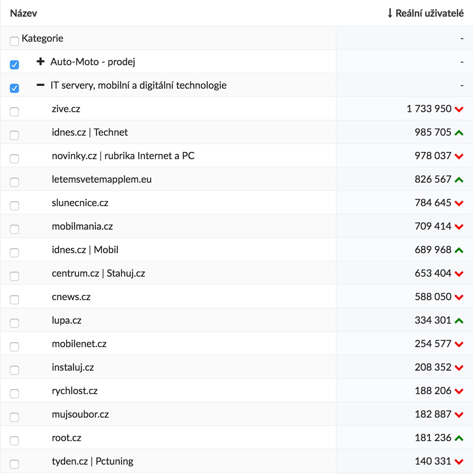Click the green trend arrow for letemsvetemapplem.eu
This screenshot has height=476, width=473.
pyautogui.click(x=459, y=180)
